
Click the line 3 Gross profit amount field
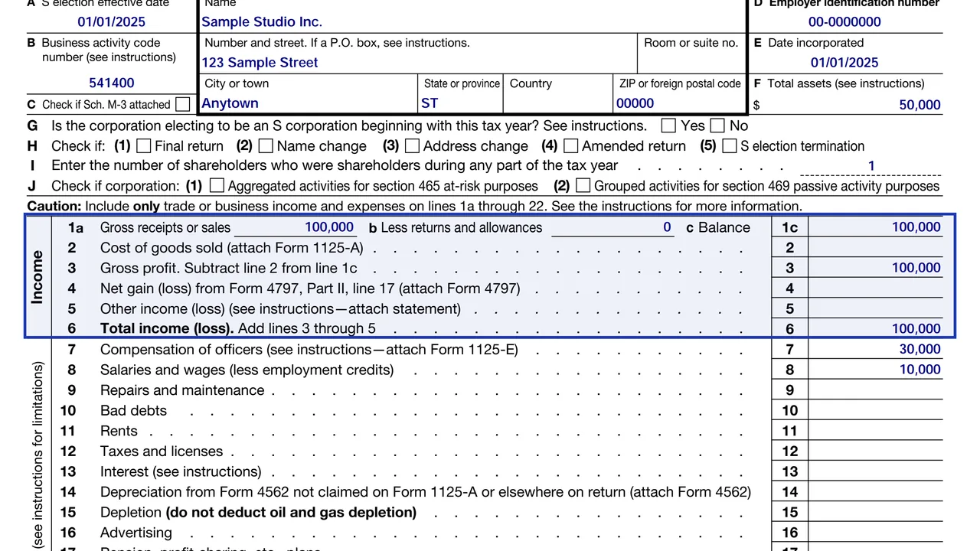(x=876, y=267)
